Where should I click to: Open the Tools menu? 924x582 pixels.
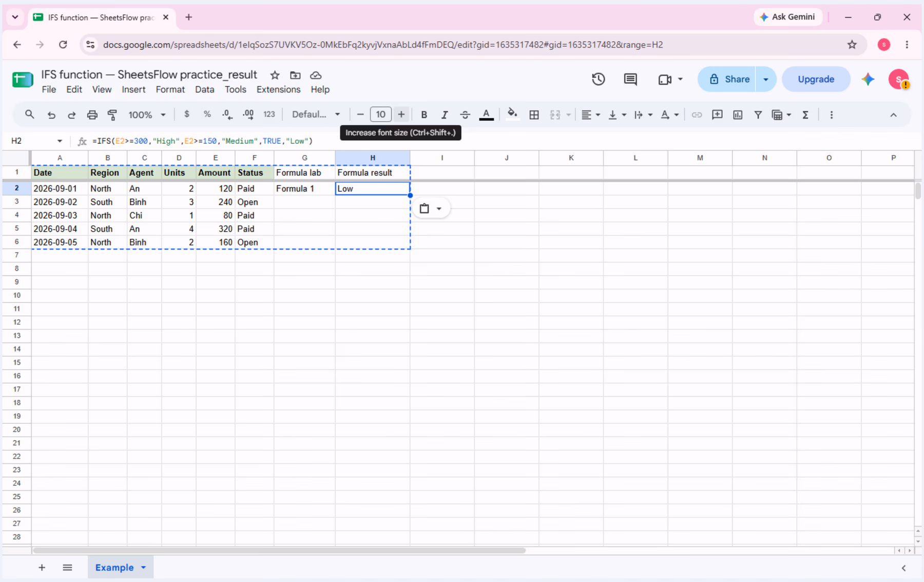[235, 89]
